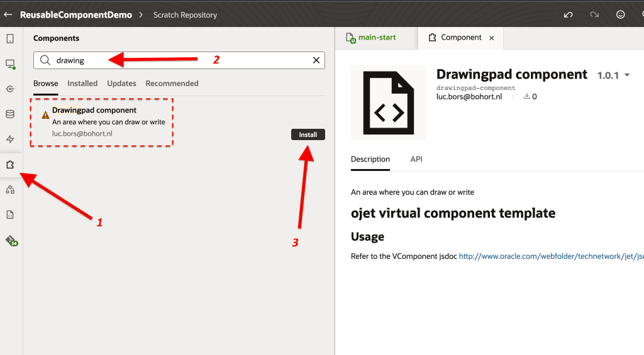Image resolution: width=644 pixels, height=355 pixels.
Task: Open the Web Applications sidebar panel
Action: tap(10, 64)
